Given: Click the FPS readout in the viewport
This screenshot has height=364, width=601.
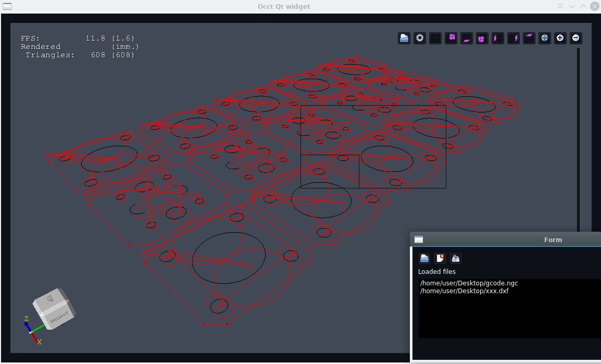Looking at the screenshot, I should point(78,39).
